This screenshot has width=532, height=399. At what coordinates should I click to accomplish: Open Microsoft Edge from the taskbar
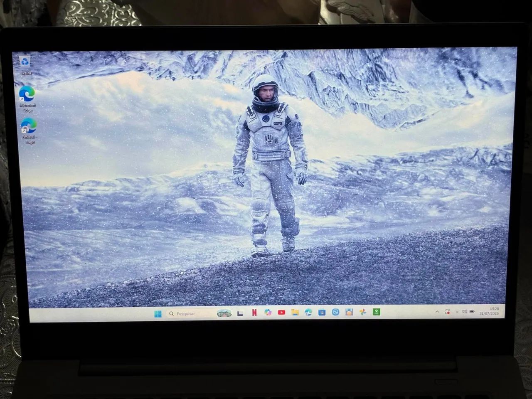point(308,312)
